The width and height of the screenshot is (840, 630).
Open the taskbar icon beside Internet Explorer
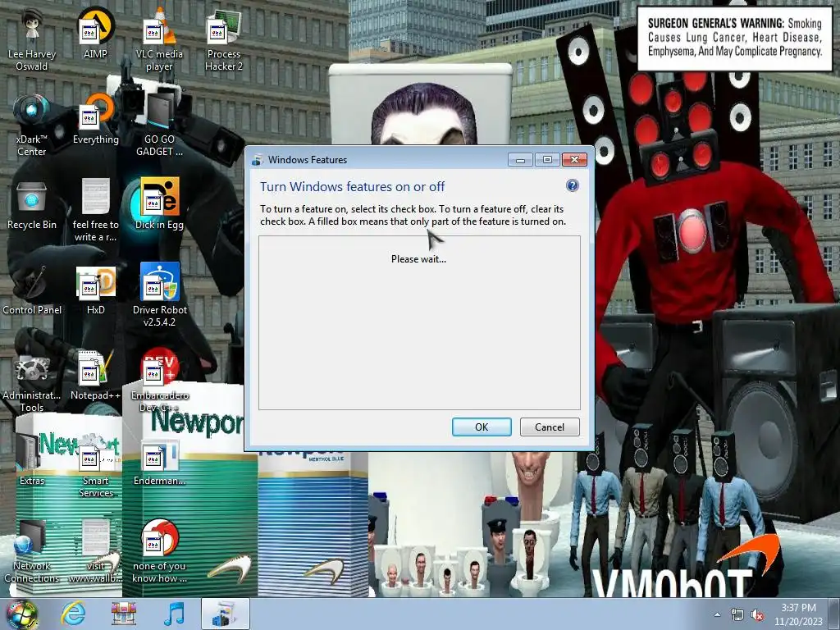click(123, 614)
